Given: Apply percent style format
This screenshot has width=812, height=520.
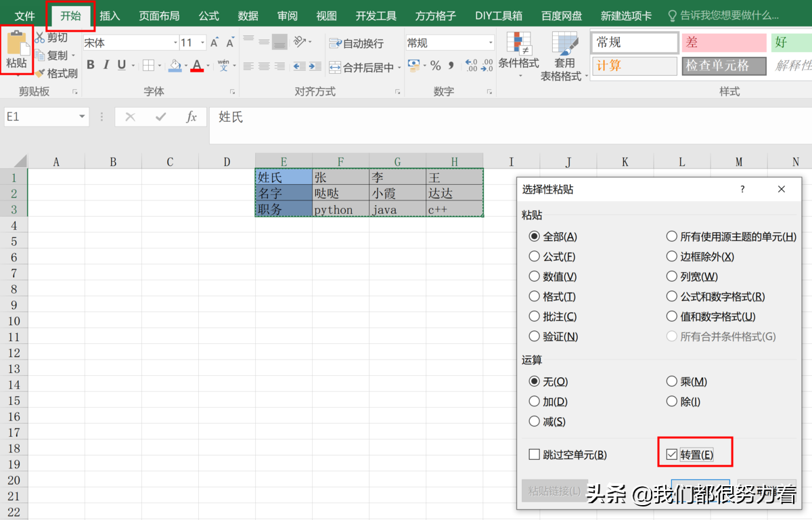Looking at the screenshot, I should click(435, 66).
